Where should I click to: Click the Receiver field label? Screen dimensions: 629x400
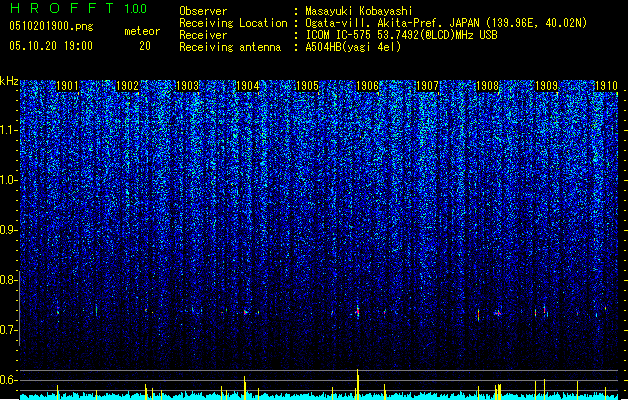pos(203,35)
